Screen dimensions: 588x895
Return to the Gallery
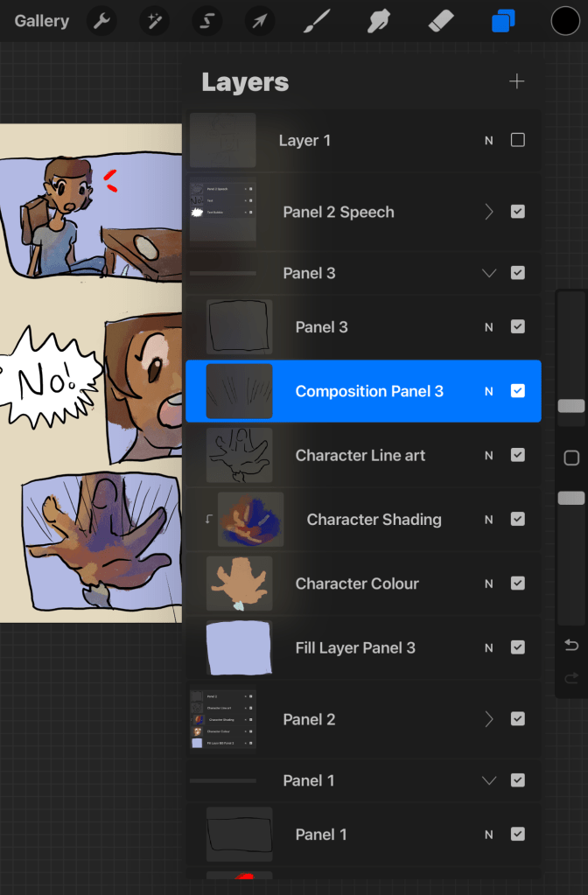point(41,20)
